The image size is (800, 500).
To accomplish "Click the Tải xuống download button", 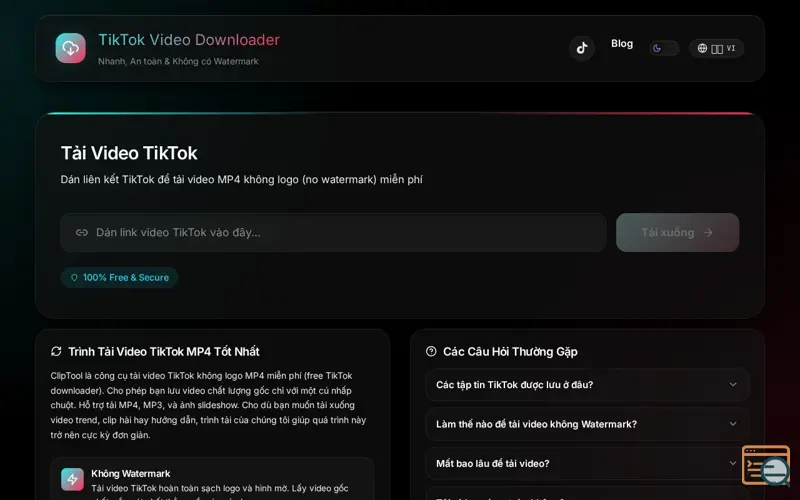I will click(x=678, y=233).
